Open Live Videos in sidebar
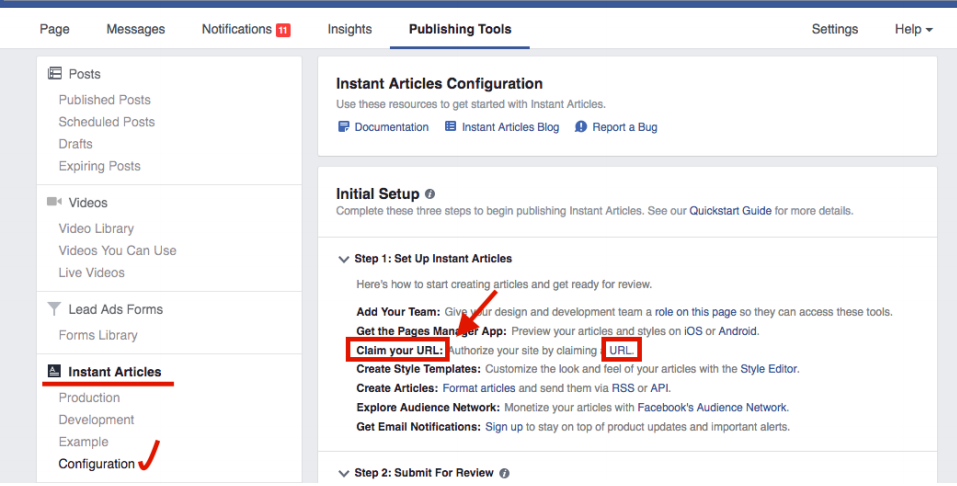 92,272
